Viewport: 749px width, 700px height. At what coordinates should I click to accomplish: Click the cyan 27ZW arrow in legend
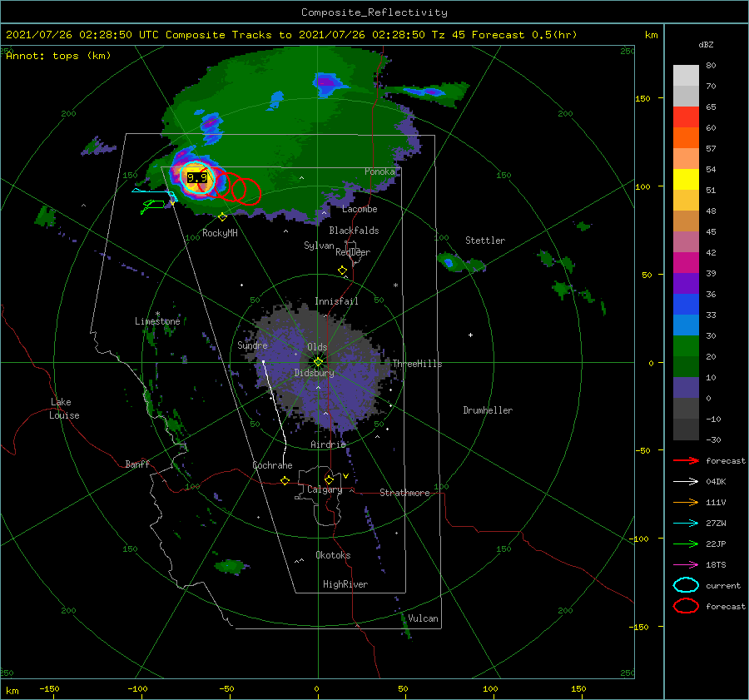pos(686,524)
